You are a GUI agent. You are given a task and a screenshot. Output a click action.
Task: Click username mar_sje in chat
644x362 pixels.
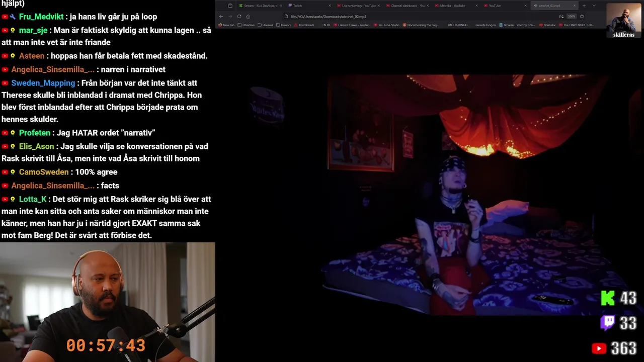click(x=33, y=30)
